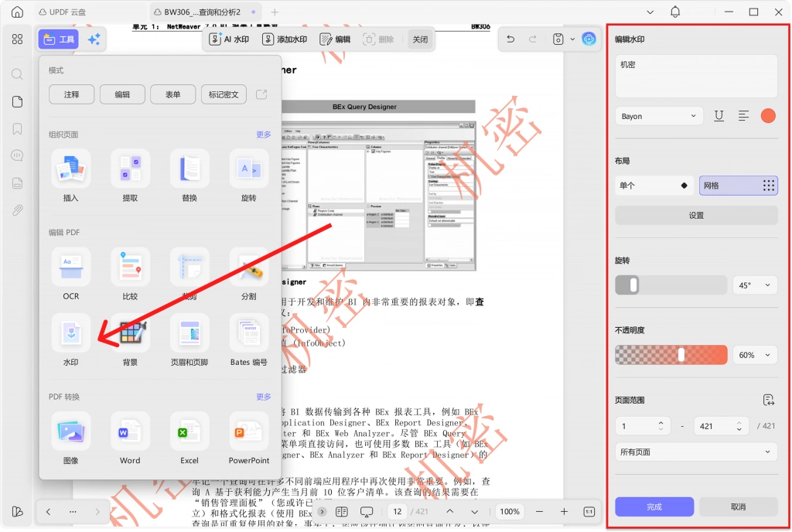Switch to Edit mode
The image size is (792, 532).
(x=122, y=94)
